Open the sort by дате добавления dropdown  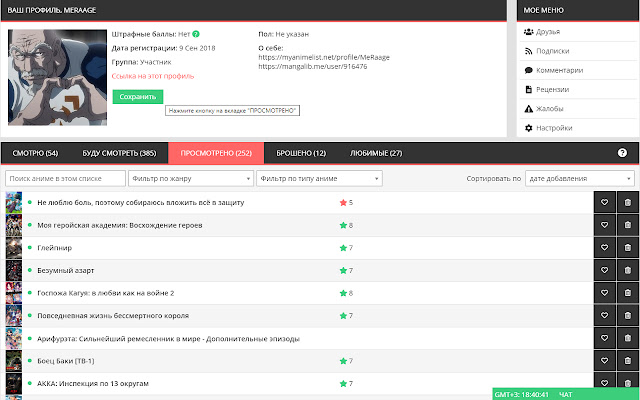point(580,178)
